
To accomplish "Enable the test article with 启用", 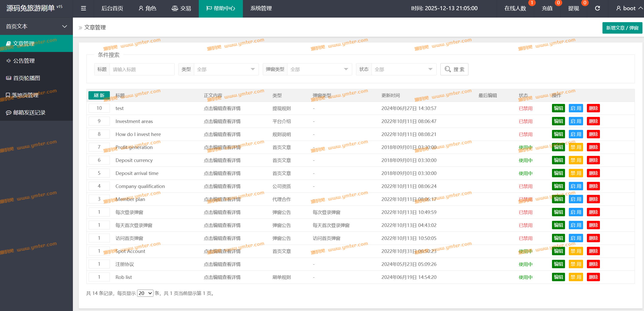I will point(576,108).
